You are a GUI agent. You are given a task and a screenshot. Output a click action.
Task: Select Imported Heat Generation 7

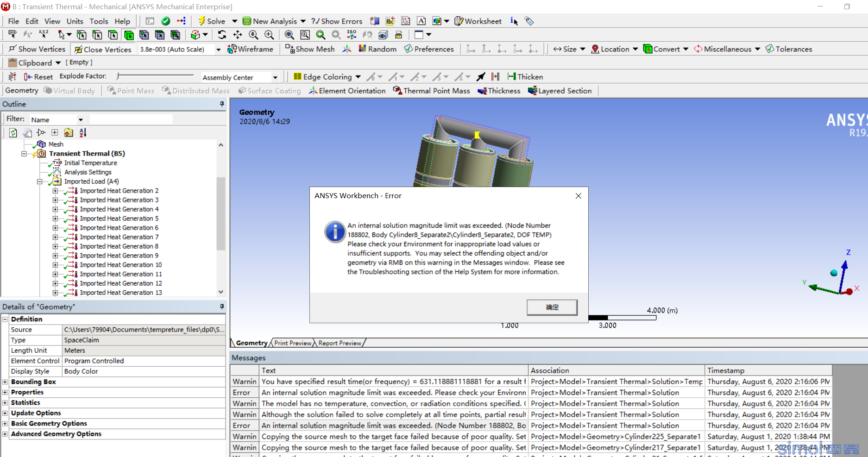click(x=119, y=237)
